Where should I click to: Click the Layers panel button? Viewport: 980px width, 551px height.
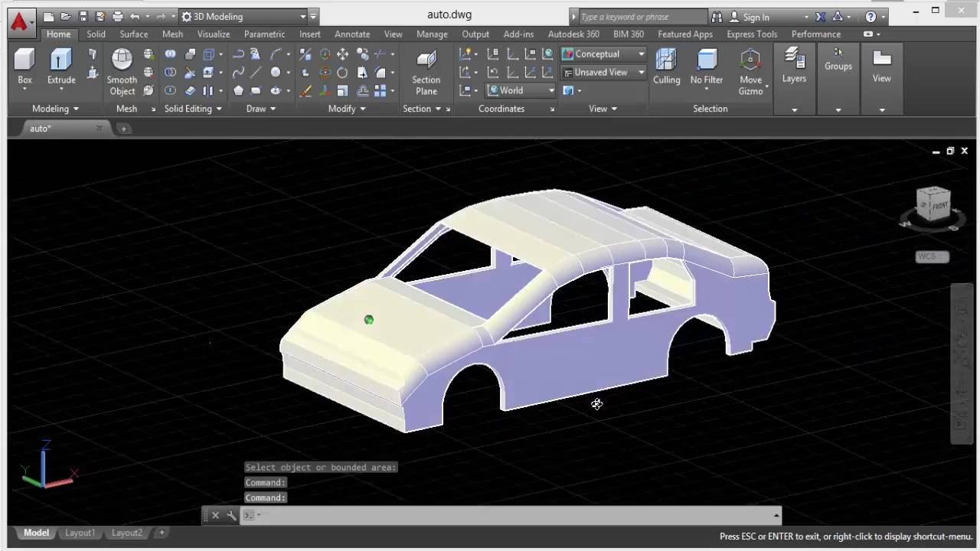pos(794,67)
